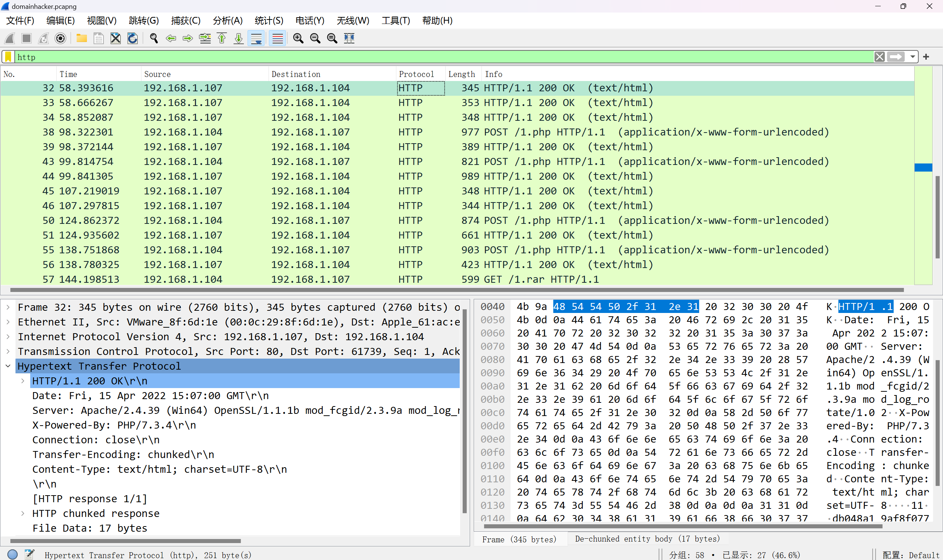Open the 分析(A) menu
The image size is (943, 560).
point(228,20)
